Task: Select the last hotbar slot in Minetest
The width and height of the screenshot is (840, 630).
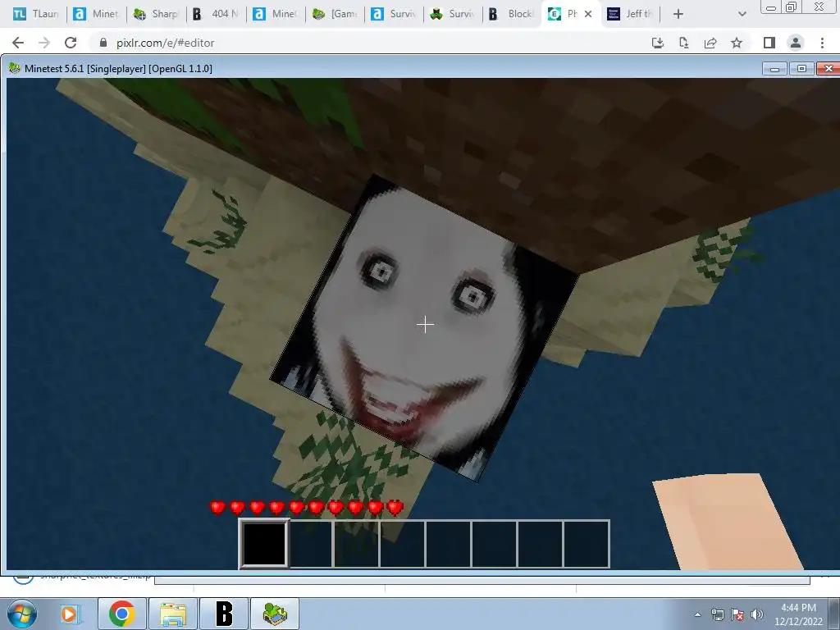Action: 586,544
